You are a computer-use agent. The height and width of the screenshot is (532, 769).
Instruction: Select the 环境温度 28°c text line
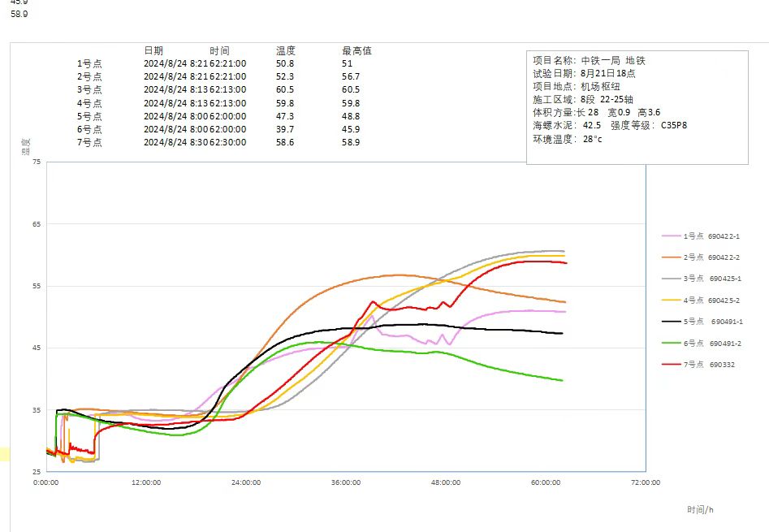[x=568, y=139]
